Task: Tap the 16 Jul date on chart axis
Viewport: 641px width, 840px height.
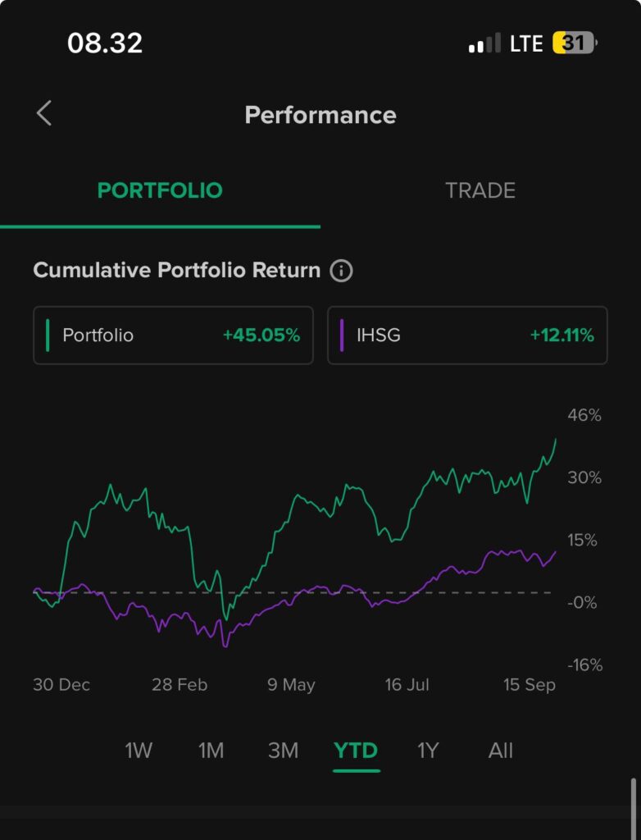Action: point(407,685)
